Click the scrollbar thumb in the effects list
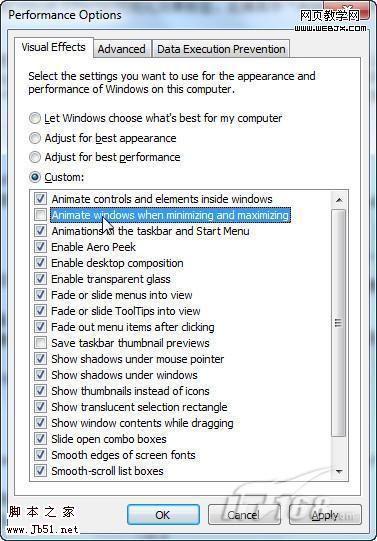The image size is (377, 541). point(338,323)
